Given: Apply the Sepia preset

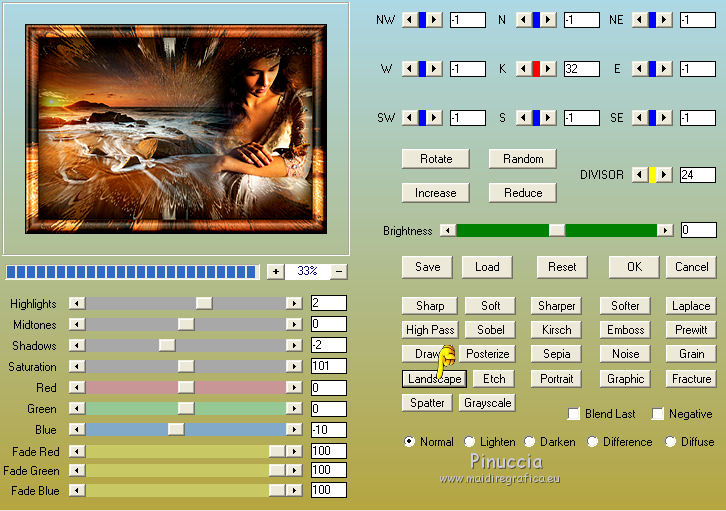Looking at the screenshot, I should point(557,354).
